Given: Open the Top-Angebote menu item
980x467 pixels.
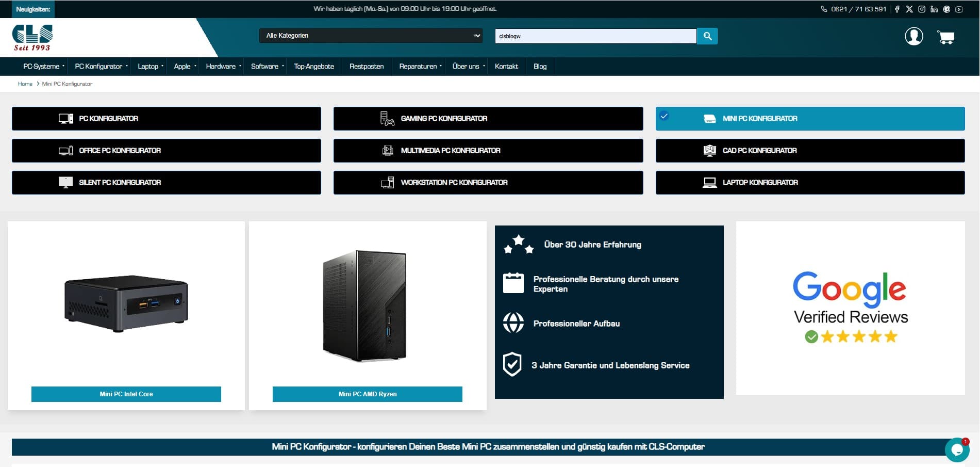Looking at the screenshot, I should coord(314,67).
